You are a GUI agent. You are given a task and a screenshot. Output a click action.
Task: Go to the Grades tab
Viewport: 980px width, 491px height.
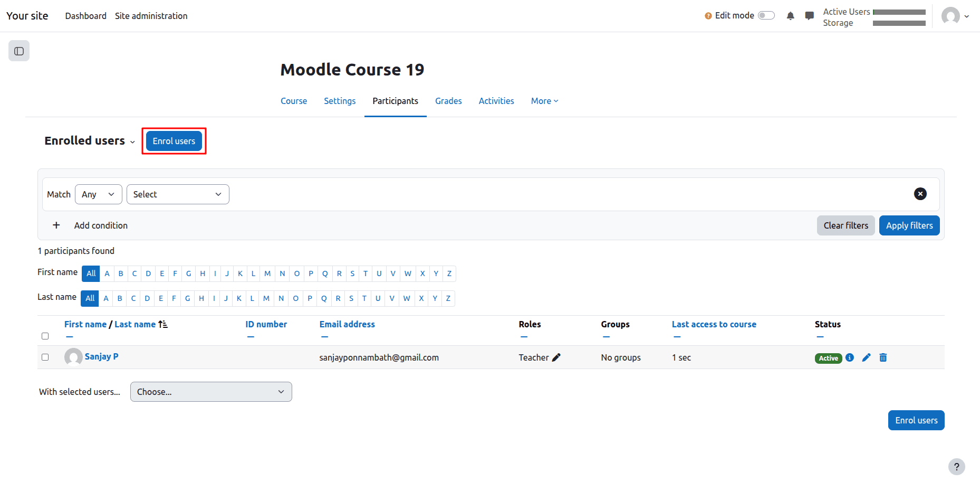(x=448, y=101)
